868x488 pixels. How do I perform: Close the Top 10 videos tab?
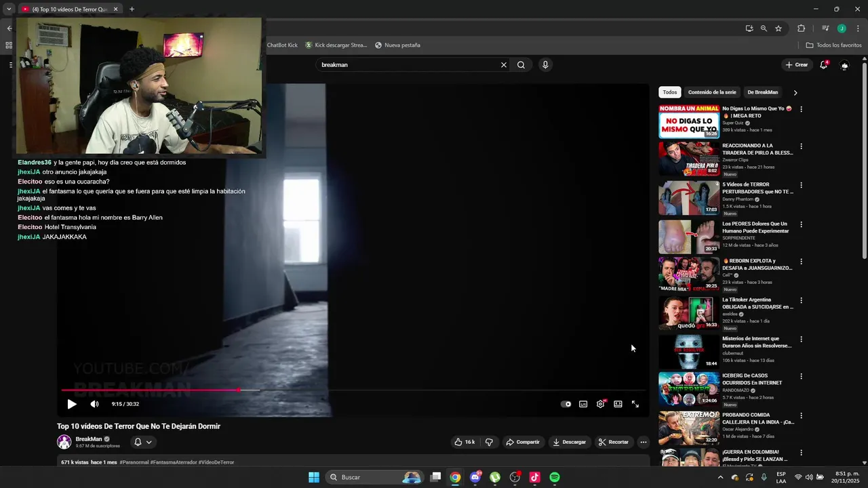click(116, 9)
